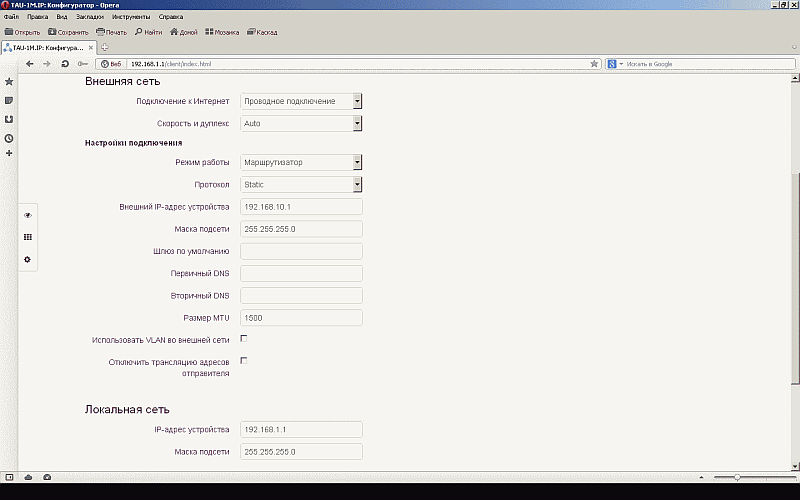Screen dimensions: 800x500
Task: Click the plus icon in the sidebar
Action: [9, 153]
